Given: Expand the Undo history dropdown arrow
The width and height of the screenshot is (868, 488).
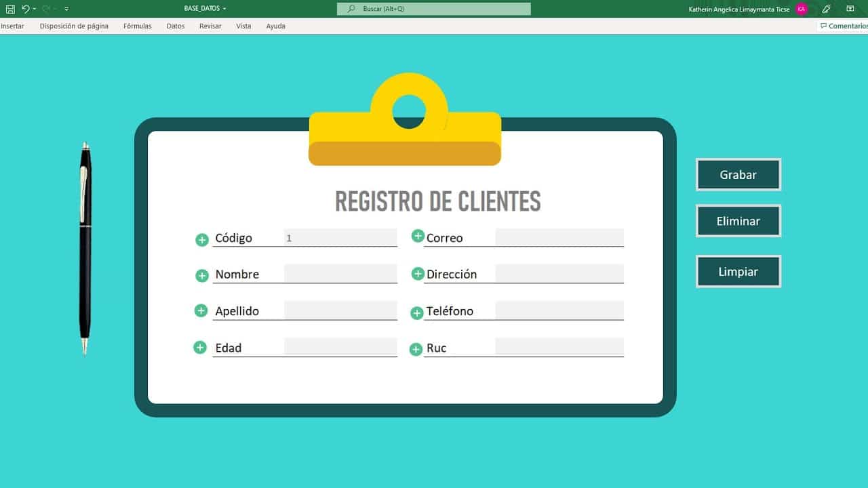Looking at the screenshot, I should pos(35,9).
